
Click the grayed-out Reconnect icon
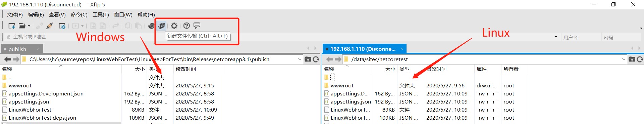point(40,26)
